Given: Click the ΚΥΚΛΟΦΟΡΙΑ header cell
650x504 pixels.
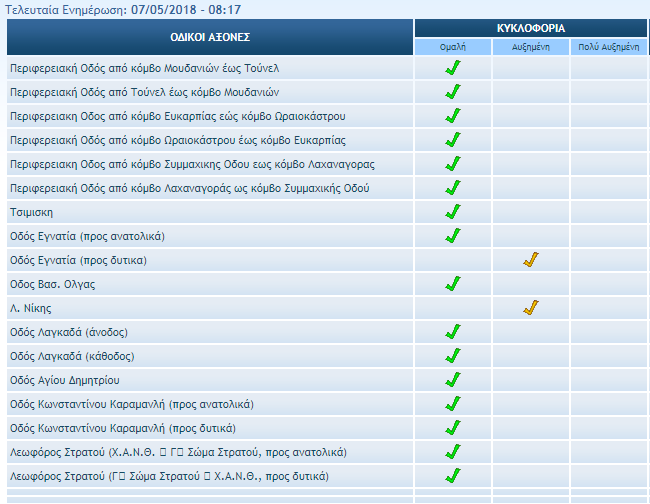Looking at the screenshot, I should click(531, 29).
